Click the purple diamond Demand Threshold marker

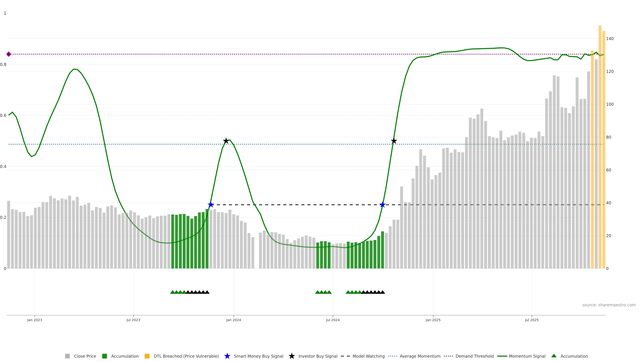(9, 54)
